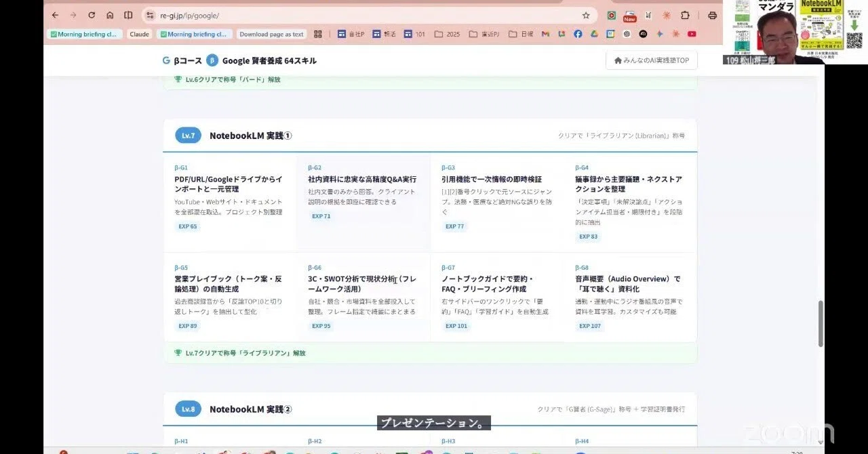Open the apps grid icon in bookmarks bar
Screen dimensions: 868x454
317,34
